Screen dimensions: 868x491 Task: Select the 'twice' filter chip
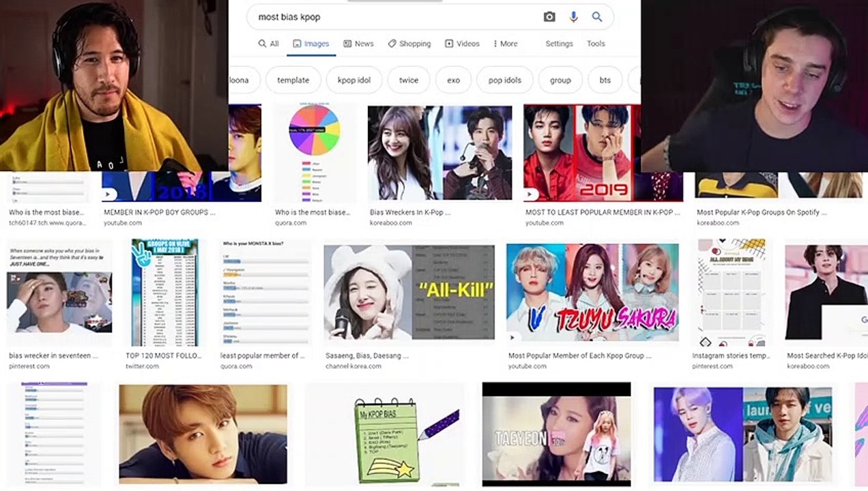click(x=409, y=80)
